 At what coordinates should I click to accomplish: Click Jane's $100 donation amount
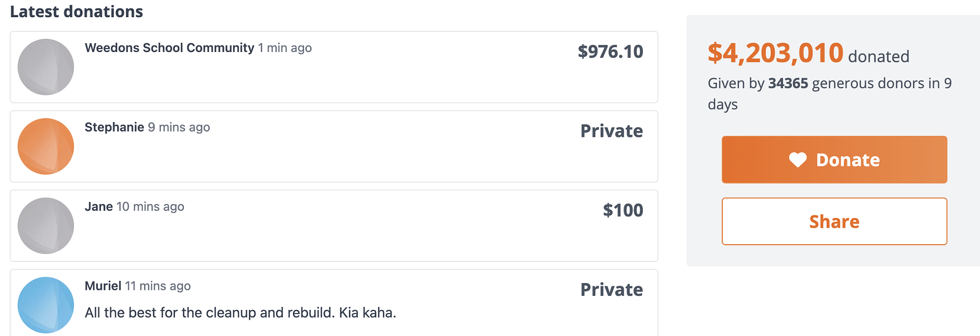(x=623, y=210)
